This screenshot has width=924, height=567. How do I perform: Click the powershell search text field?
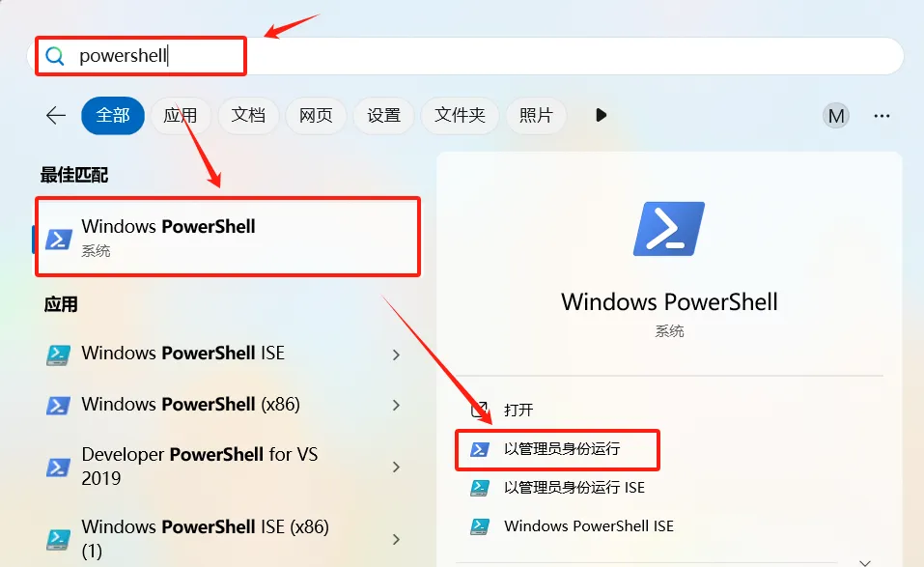pos(465,56)
